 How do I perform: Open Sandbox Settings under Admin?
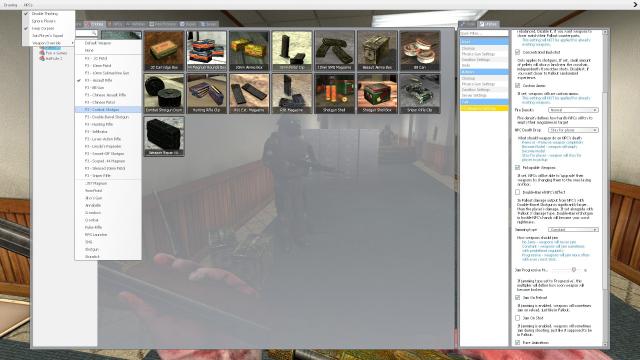[x=484, y=90]
